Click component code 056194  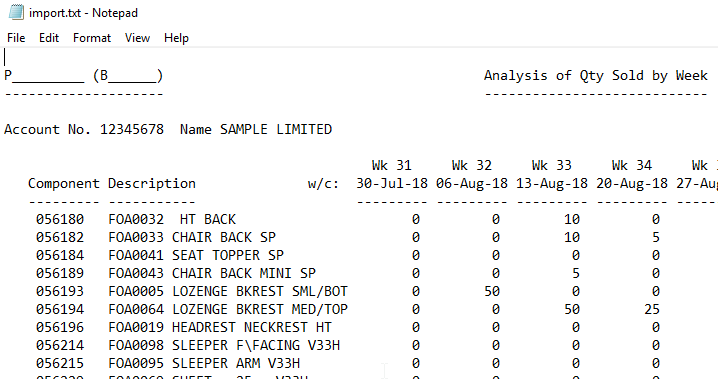coord(60,309)
